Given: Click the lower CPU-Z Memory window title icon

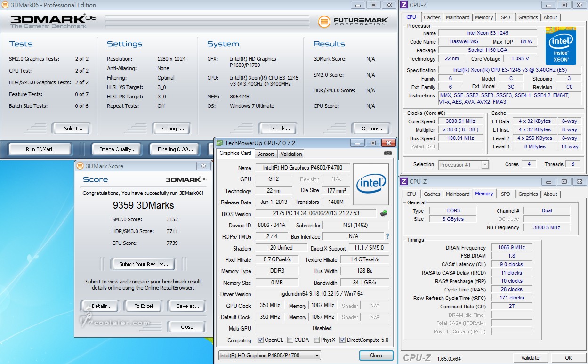Looking at the screenshot, I should (404, 181).
